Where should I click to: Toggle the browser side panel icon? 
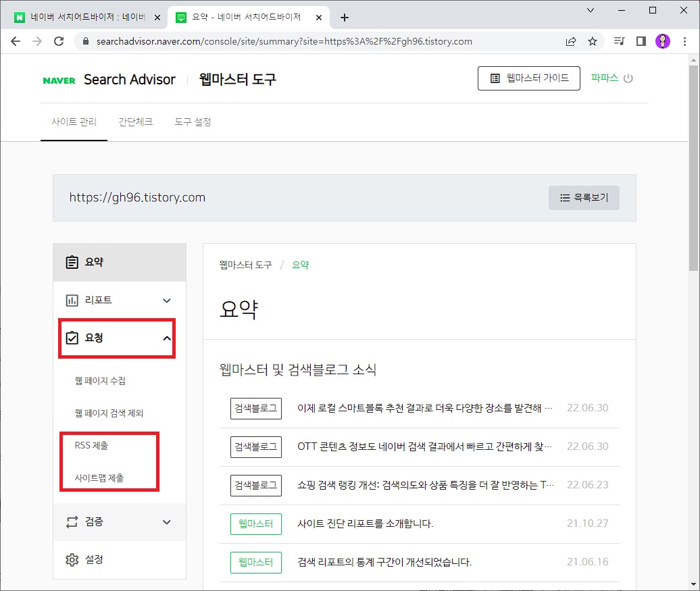point(641,41)
